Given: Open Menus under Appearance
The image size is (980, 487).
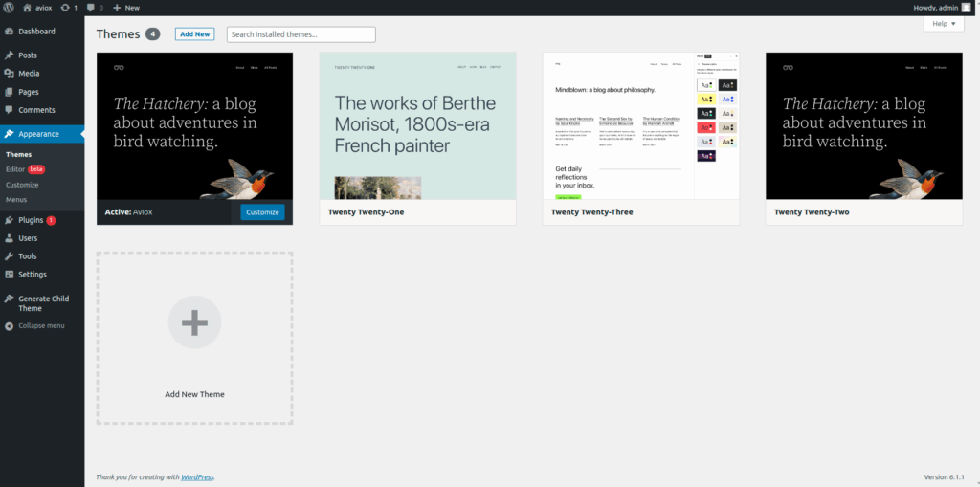Looking at the screenshot, I should tap(16, 200).
